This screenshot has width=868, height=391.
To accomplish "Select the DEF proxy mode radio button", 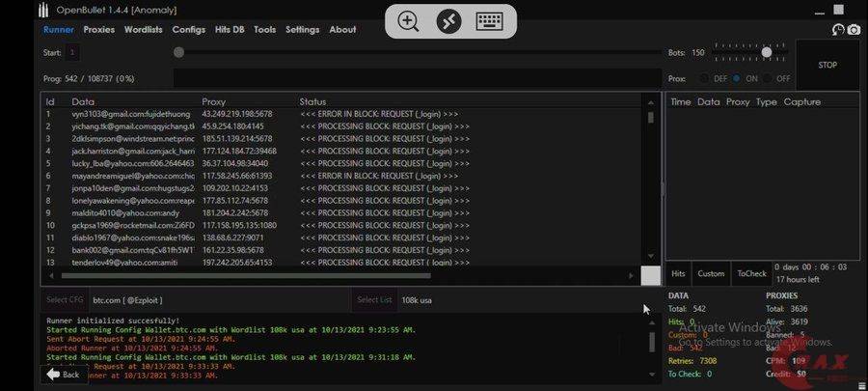I will [705, 78].
